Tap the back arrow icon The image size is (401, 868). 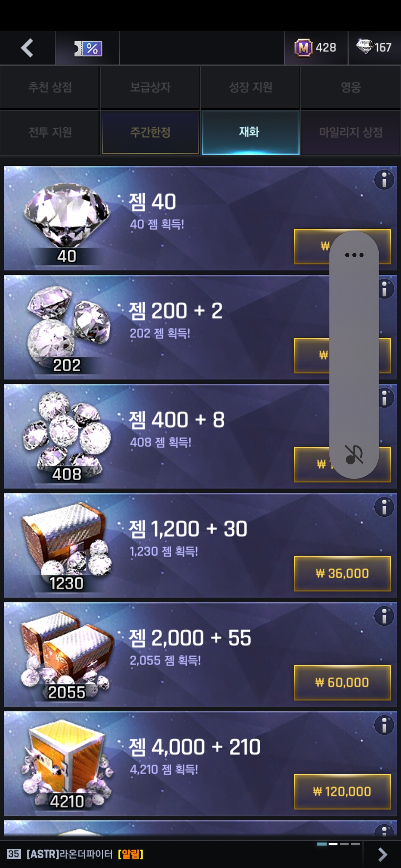(27, 48)
